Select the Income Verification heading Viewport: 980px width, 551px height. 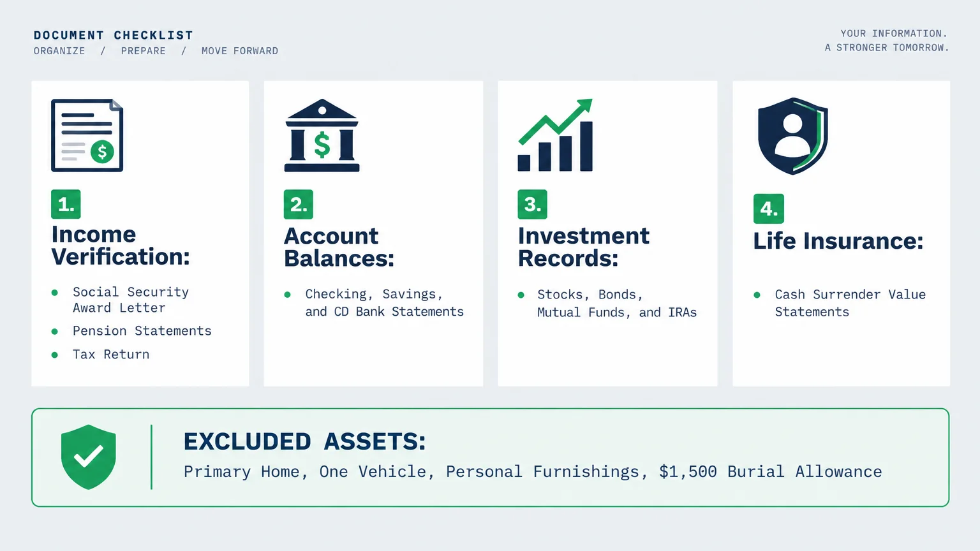pos(121,246)
